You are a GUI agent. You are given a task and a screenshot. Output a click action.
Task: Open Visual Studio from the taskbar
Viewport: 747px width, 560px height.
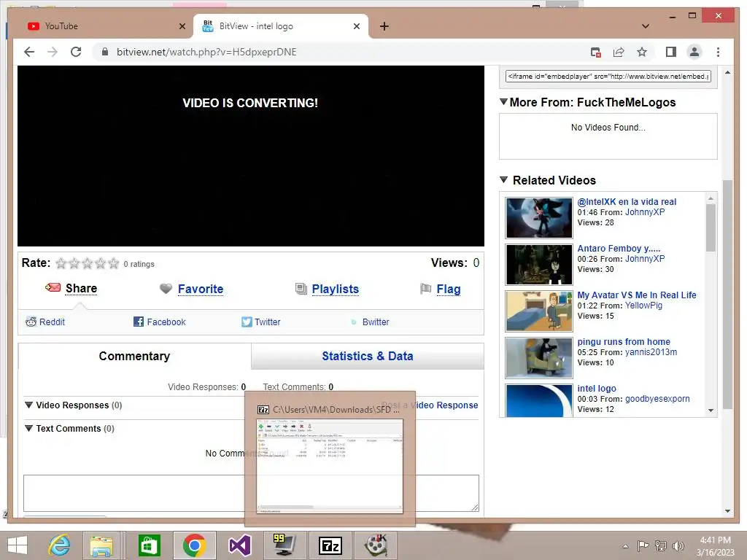(x=239, y=545)
